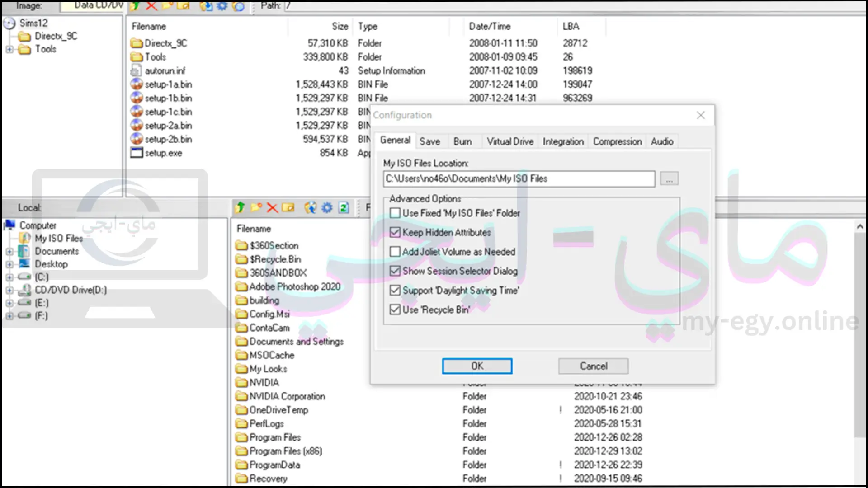Screen dimensions: 868x488
Task: Toggle 'Keep Hidden Attributes' checkbox
Action: 394,232
